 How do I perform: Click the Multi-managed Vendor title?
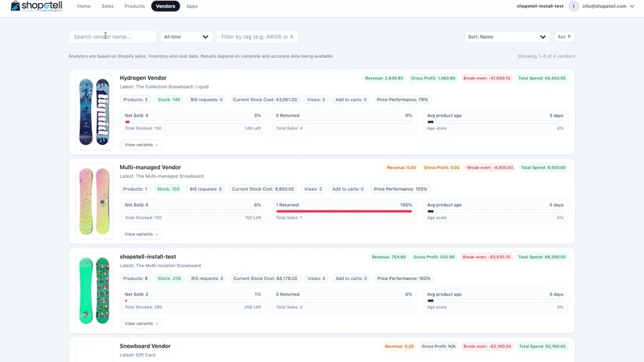coord(151,167)
